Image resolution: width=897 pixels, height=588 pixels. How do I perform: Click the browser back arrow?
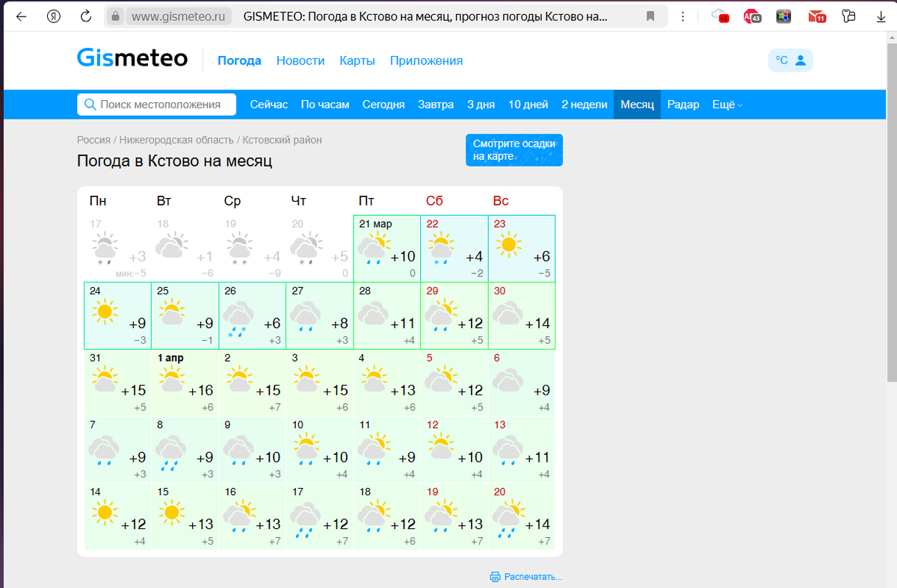[21, 16]
